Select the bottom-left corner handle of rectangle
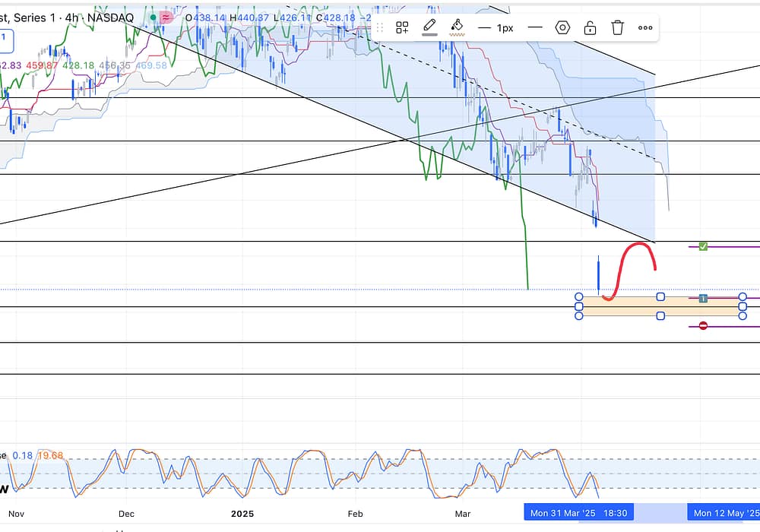 coord(579,315)
